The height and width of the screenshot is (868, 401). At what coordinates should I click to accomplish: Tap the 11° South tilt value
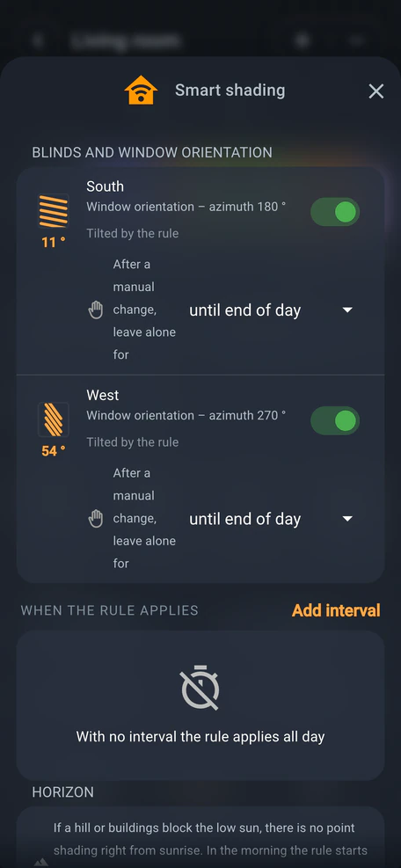[53, 242]
